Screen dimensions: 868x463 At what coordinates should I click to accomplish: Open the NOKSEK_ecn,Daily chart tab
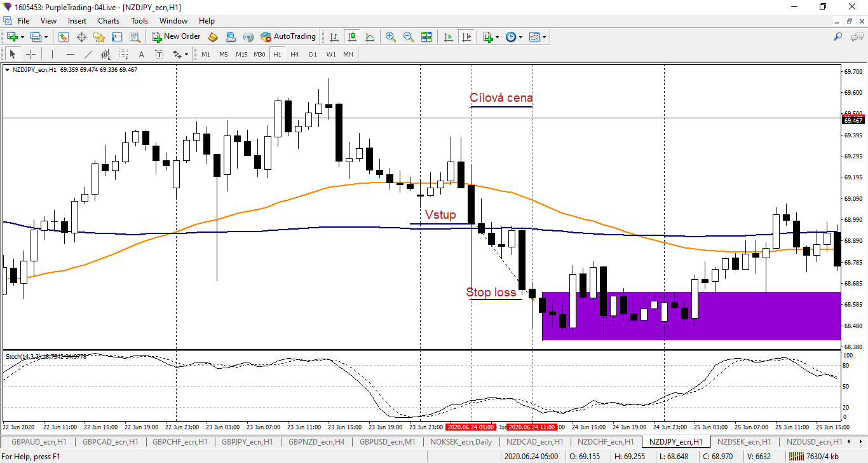pyautogui.click(x=461, y=441)
